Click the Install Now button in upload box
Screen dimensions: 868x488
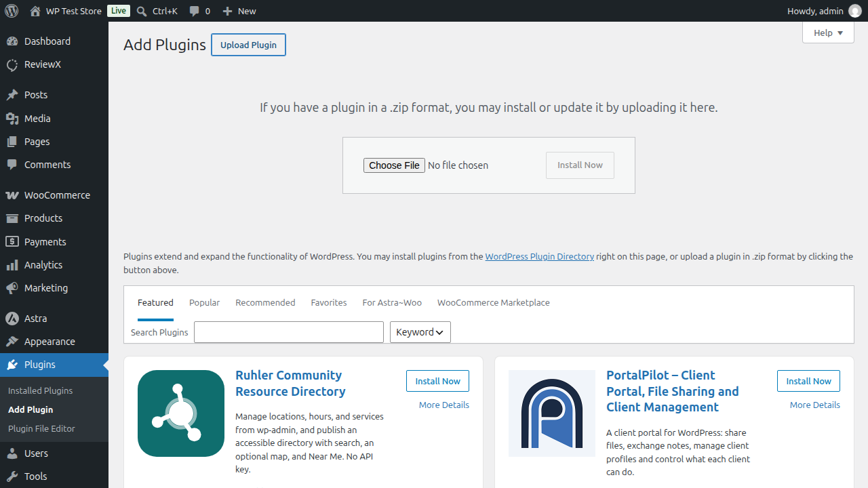pyautogui.click(x=580, y=165)
